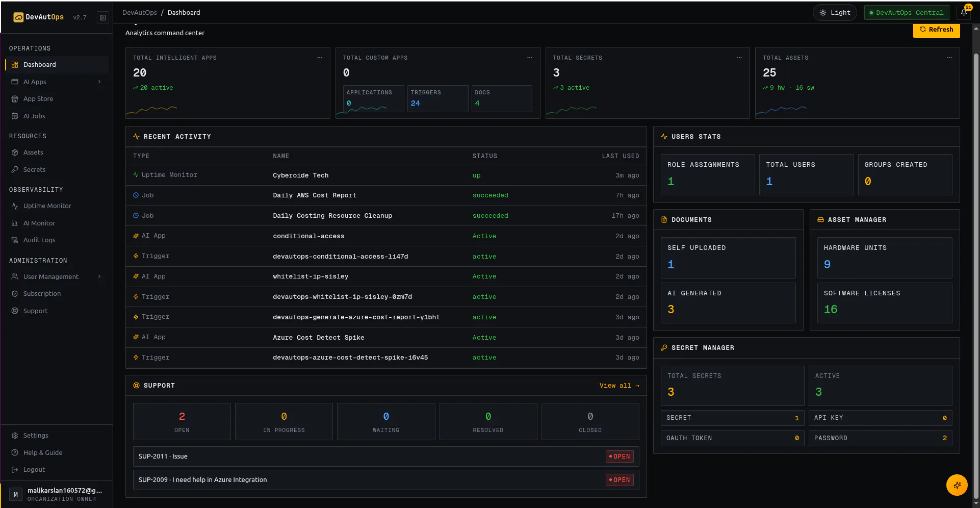Open the notifications bell icon
Screen dimensions: 980x508
pos(964,13)
